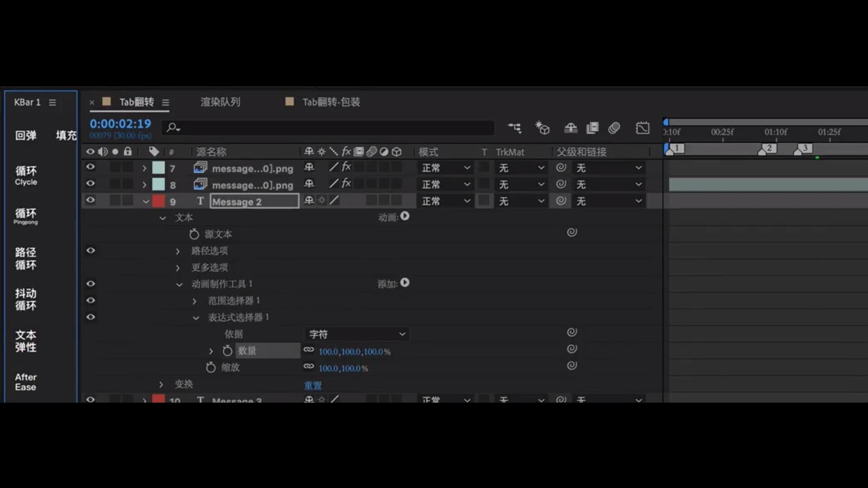Click effects fx switch on layer 8
The height and width of the screenshot is (488, 868).
pyautogui.click(x=346, y=183)
